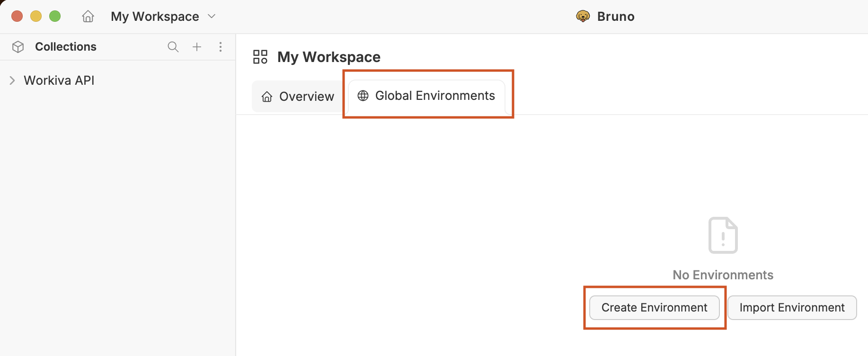This screenshot has width=868, height=356.
Task: Open the collections three-dot menu
Action: (221, 47)
